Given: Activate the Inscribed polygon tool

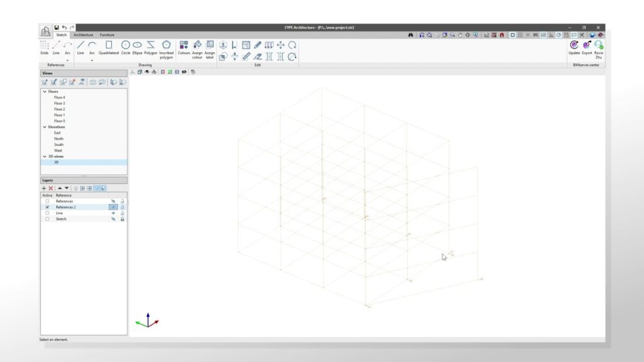Looking at the screenshot, I should [x=166, y=47].
